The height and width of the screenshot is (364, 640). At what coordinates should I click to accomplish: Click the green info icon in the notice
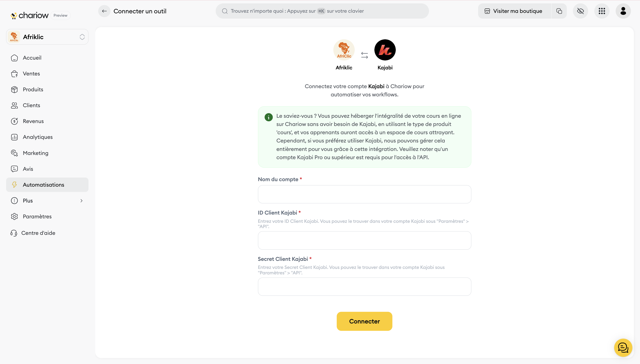tap(268, 117)
